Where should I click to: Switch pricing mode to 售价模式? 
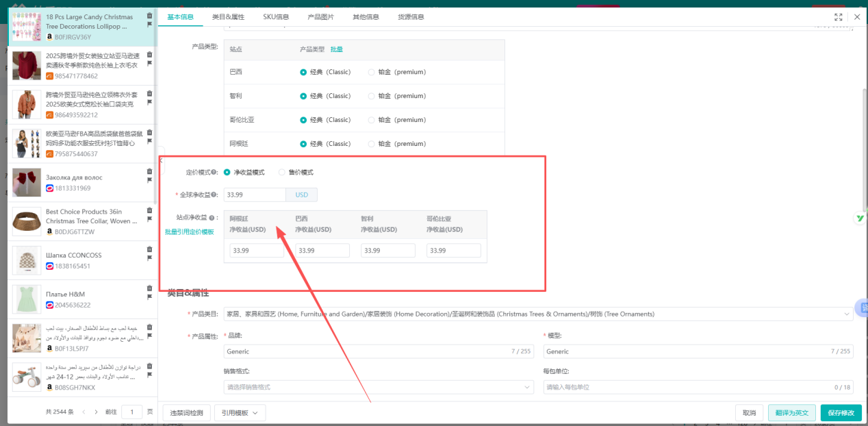282,172
